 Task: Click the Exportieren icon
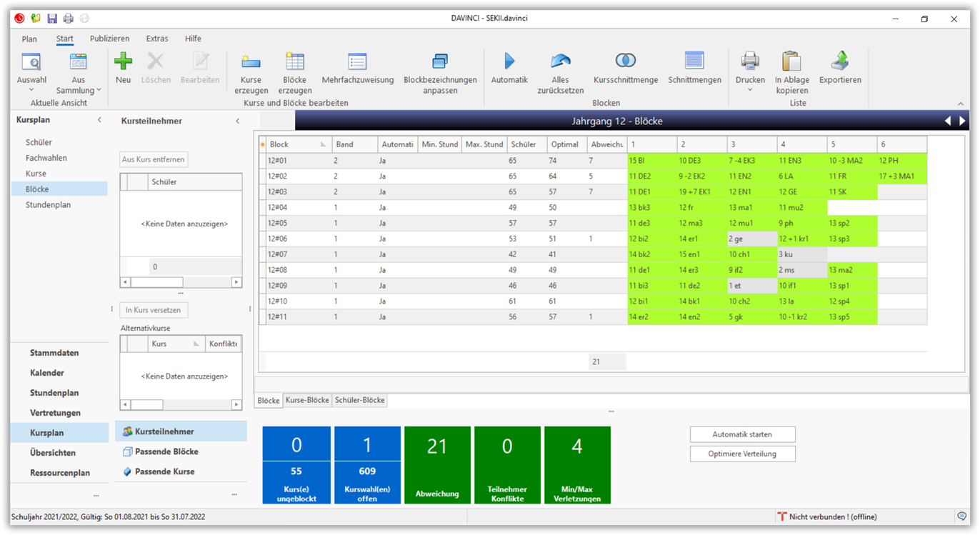[x=839, y=62]
